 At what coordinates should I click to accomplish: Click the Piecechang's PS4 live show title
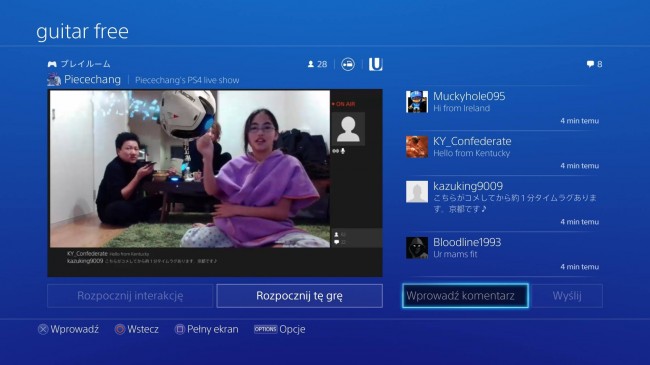click(x=187, y=80)
